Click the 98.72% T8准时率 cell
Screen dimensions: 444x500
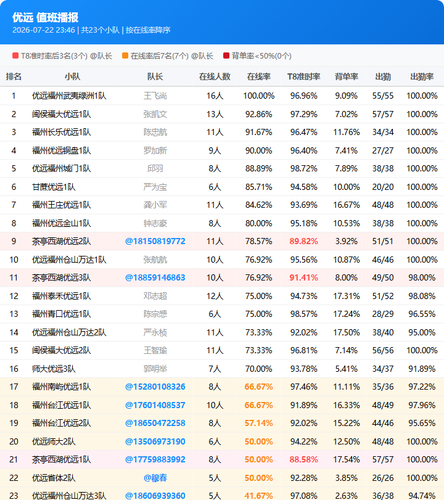tap(304, 169)
